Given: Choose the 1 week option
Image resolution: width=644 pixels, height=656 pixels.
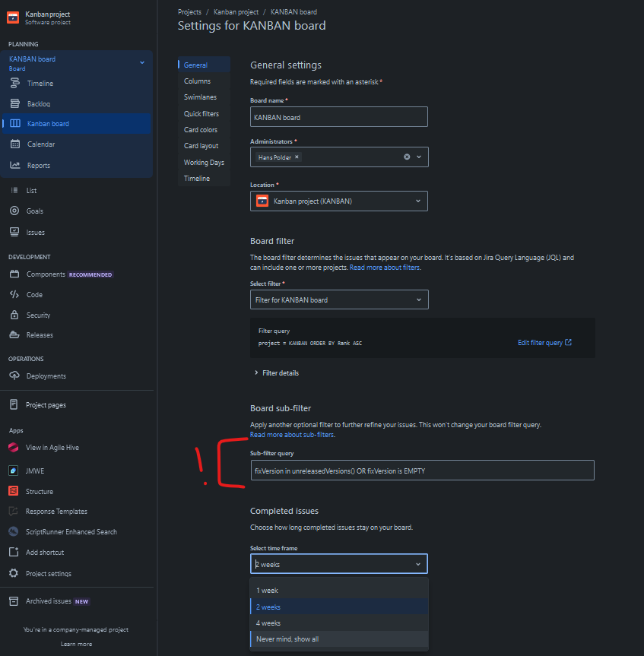Looking at the screenshot, I should coord(339,591).
